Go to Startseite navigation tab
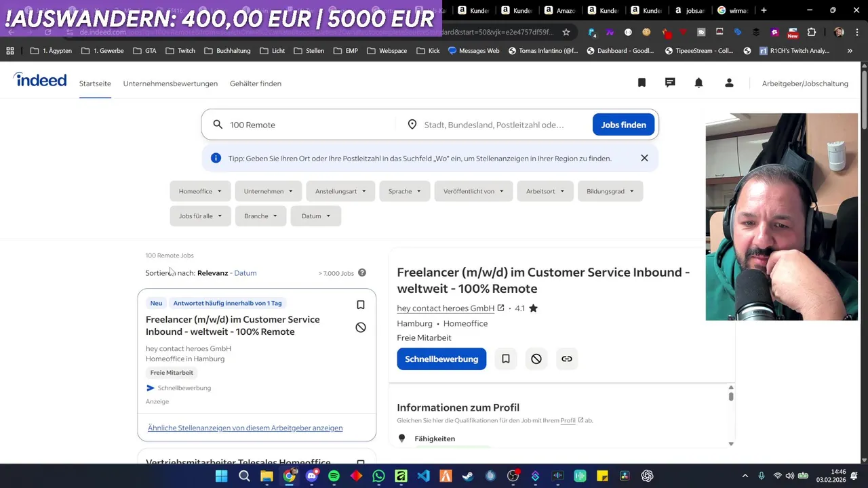868x488 pixels. coord(95,83)
